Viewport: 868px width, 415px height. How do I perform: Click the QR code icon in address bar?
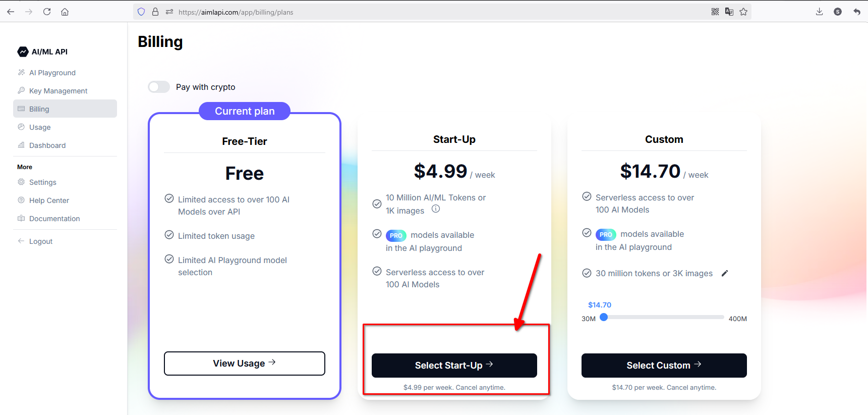tap(715, 12)
